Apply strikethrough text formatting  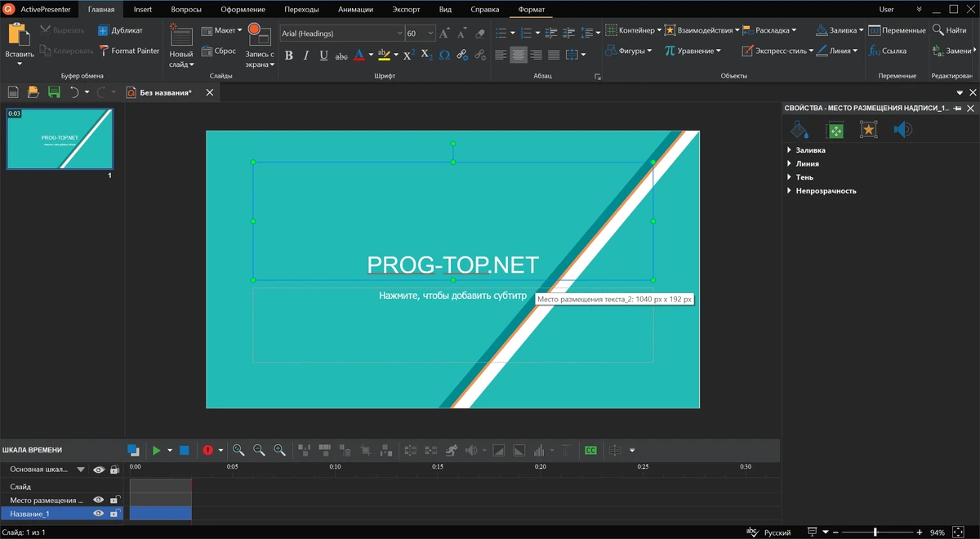(x=341, y=55)
